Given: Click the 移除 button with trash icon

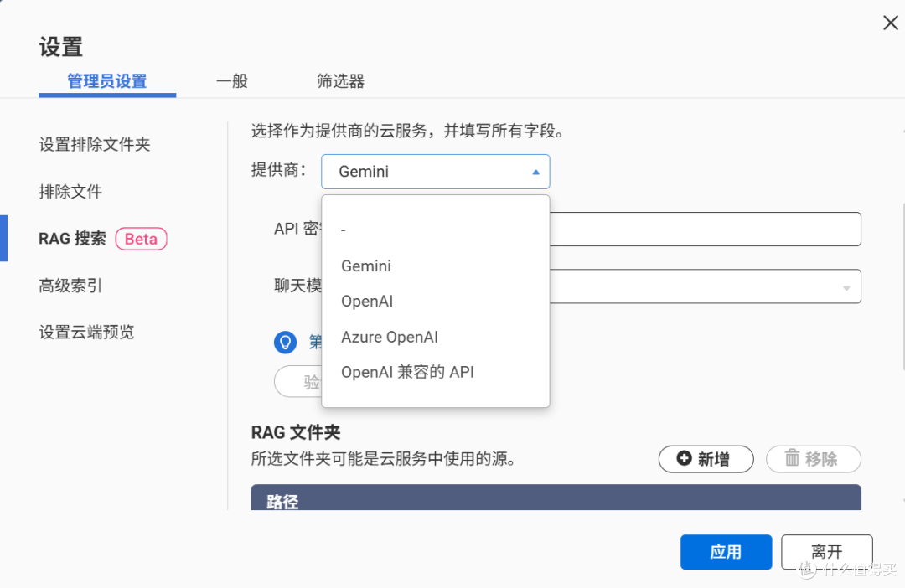Looking at the screenshot, I should click(813, 459).
